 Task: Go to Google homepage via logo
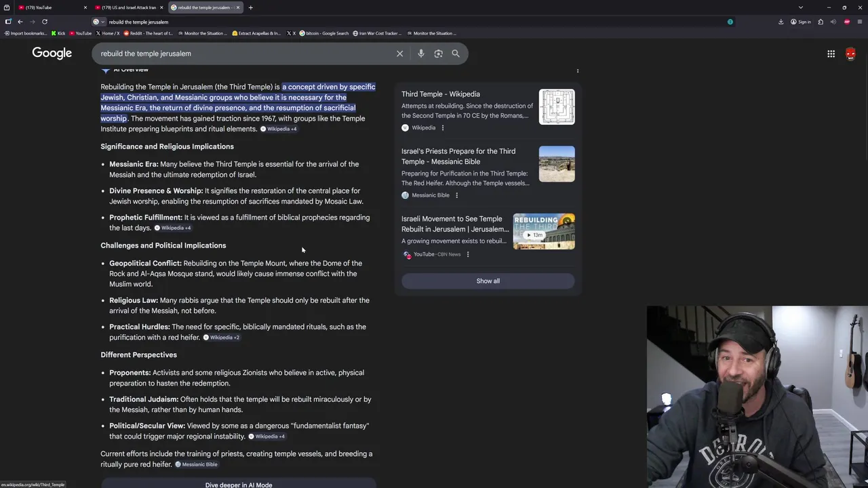click(x=52, y=54)
